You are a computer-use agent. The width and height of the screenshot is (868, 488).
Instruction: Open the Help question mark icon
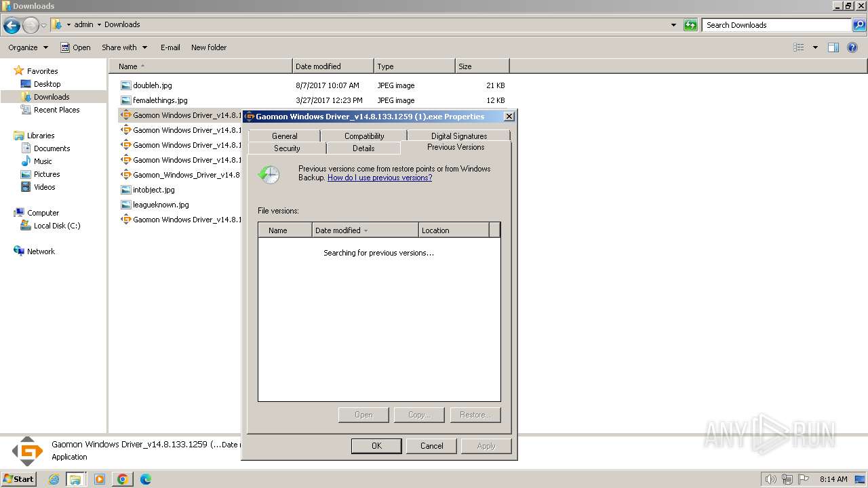tap(853, 47)
